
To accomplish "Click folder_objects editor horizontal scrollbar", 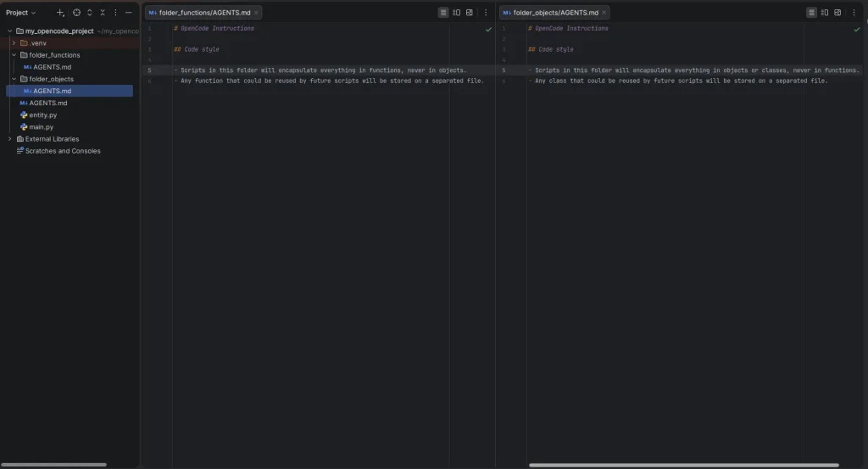I will click(x=684, y=465).
